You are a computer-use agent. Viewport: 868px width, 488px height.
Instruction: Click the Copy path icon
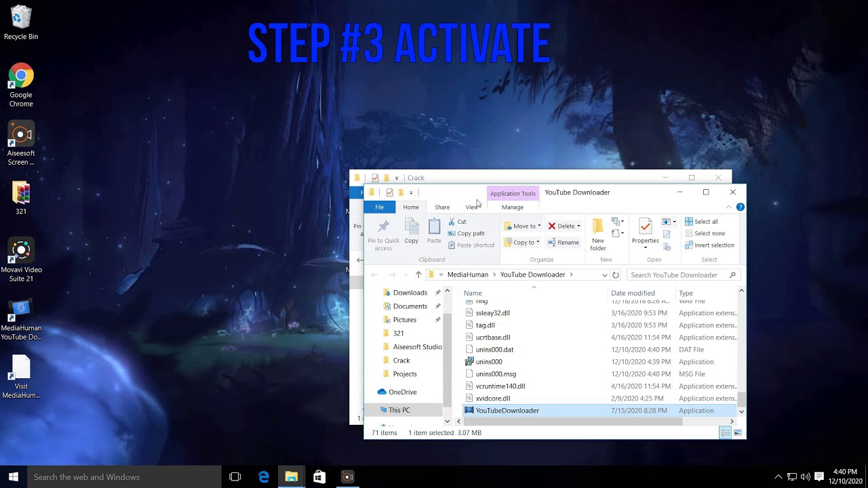coord(452,233)
